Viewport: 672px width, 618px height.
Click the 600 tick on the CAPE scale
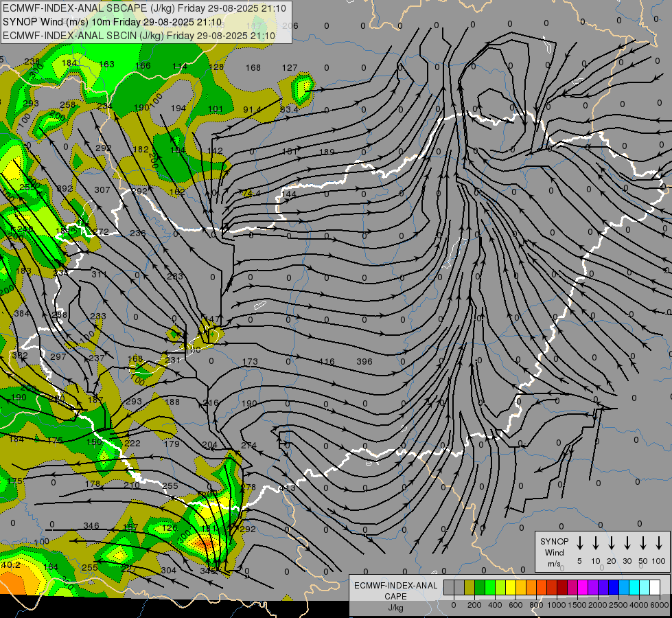(515, 605)
